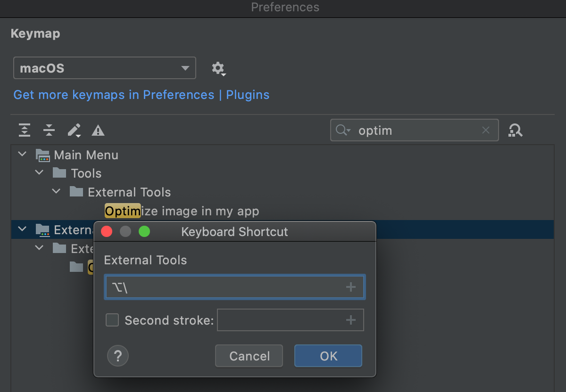The width and height of the screenshot is (566, 392).
Task: Clear the optim search text
Action: (486, 131)
